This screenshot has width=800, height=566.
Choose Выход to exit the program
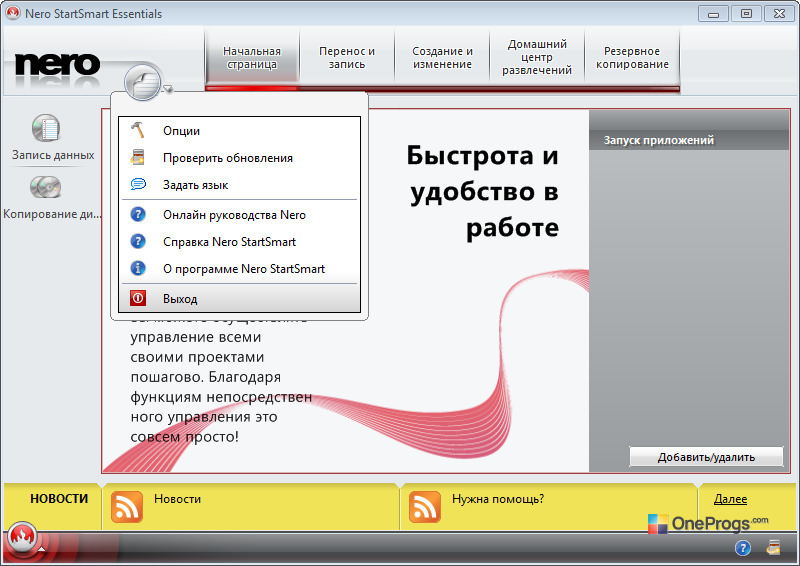[239, 299]
